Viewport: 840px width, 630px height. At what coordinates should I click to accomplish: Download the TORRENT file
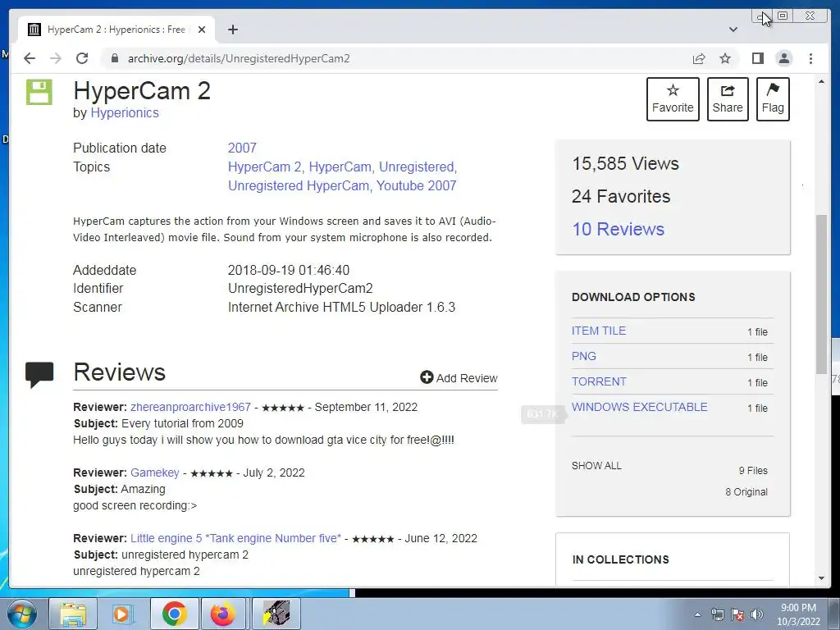click(x=599, y=381)
